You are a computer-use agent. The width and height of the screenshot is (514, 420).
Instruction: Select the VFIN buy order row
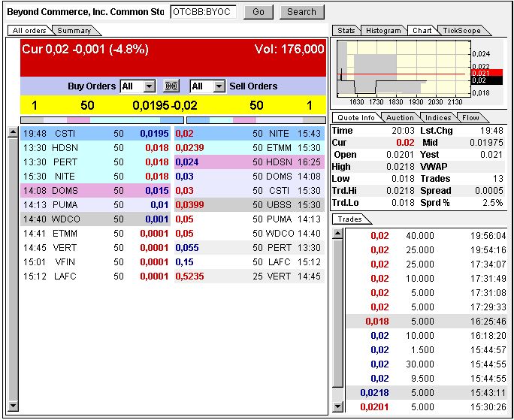click(95, 262)
